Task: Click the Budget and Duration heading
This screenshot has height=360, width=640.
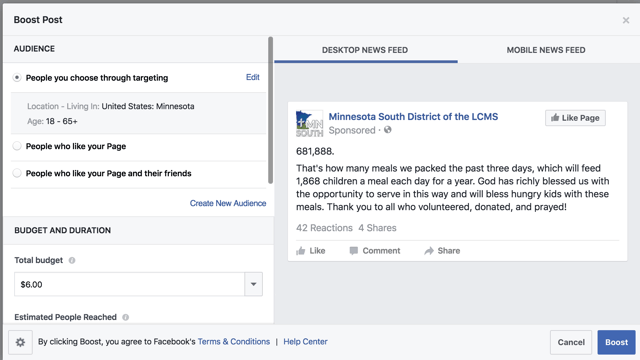Action: click(62, 230)
